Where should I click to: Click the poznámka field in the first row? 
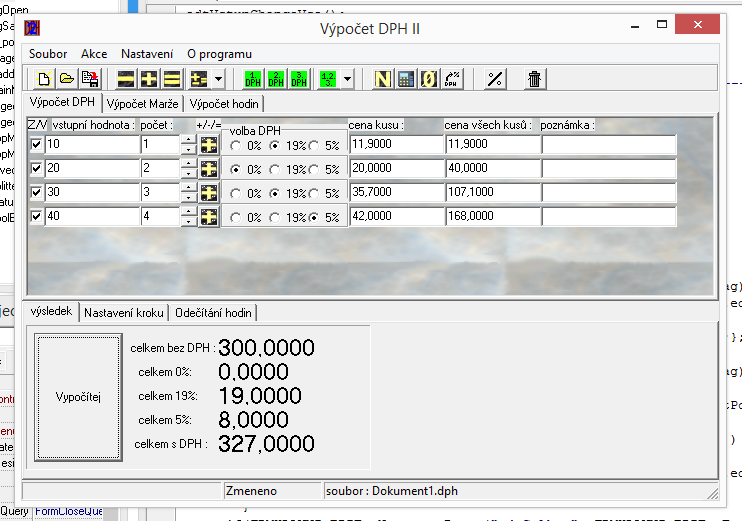click(609, 145)
